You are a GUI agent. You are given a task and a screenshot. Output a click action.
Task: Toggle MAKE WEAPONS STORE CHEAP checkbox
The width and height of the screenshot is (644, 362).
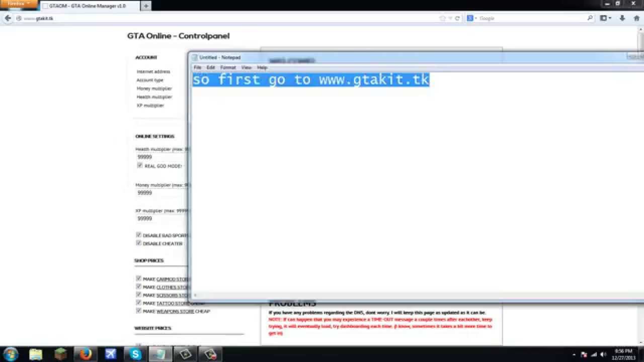pyautogui.click(x=139, y=311)
